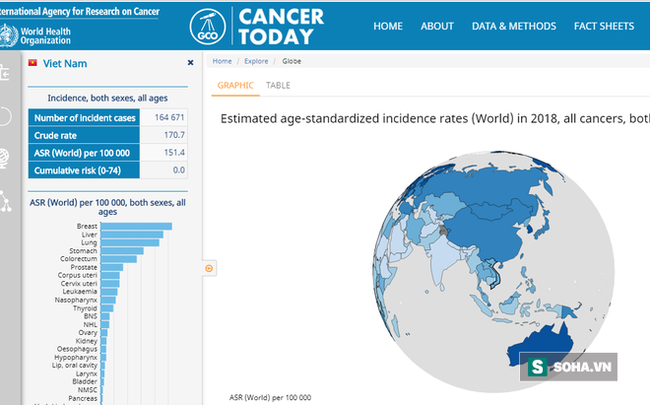Click the Breast bar in chart

[x=136, y=226]
